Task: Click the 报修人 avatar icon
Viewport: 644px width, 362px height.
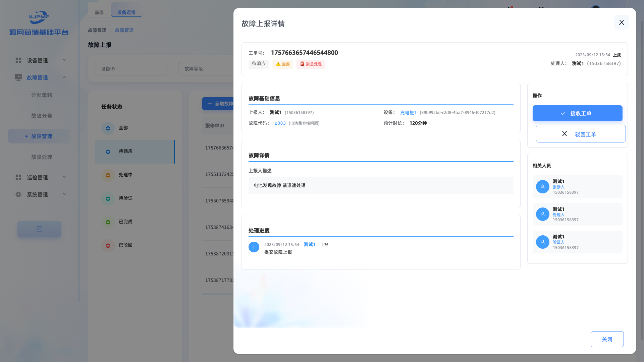Action: tap(542, 187)
